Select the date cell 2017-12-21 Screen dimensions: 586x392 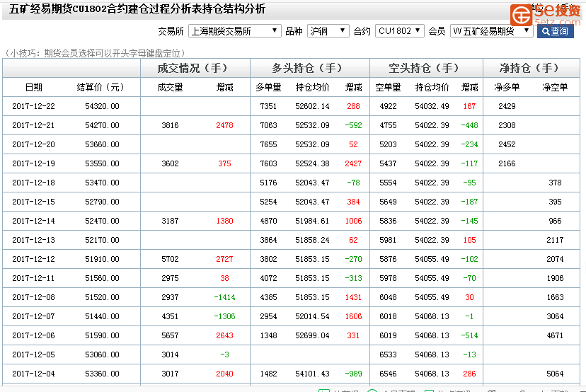34,125
